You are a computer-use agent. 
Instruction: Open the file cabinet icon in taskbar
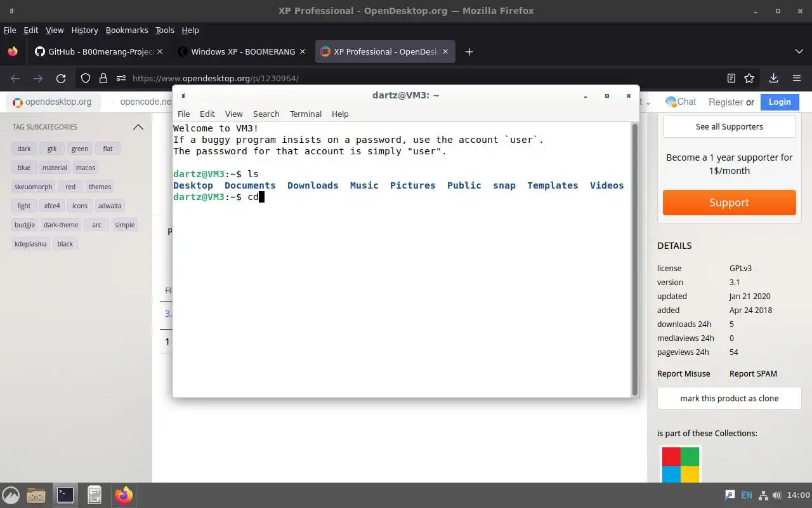(95, 495)
